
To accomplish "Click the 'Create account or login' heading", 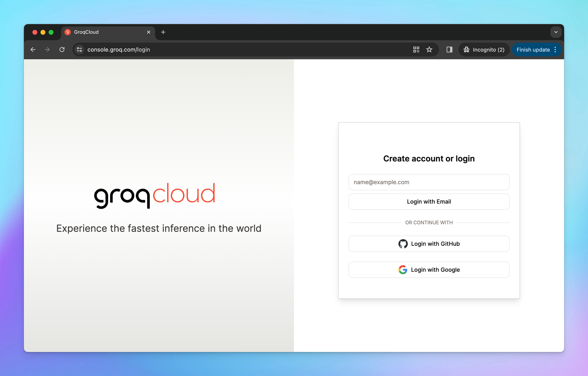I will (429, 159).
